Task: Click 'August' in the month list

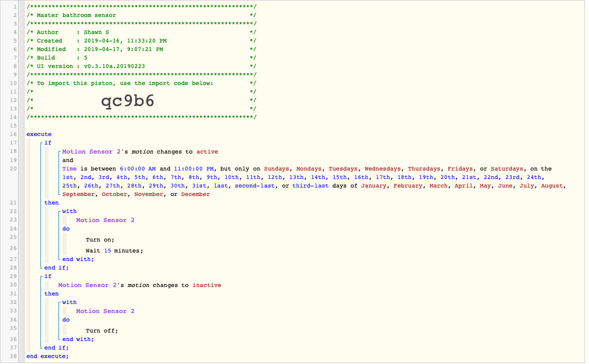Action: tap(552, 185)
